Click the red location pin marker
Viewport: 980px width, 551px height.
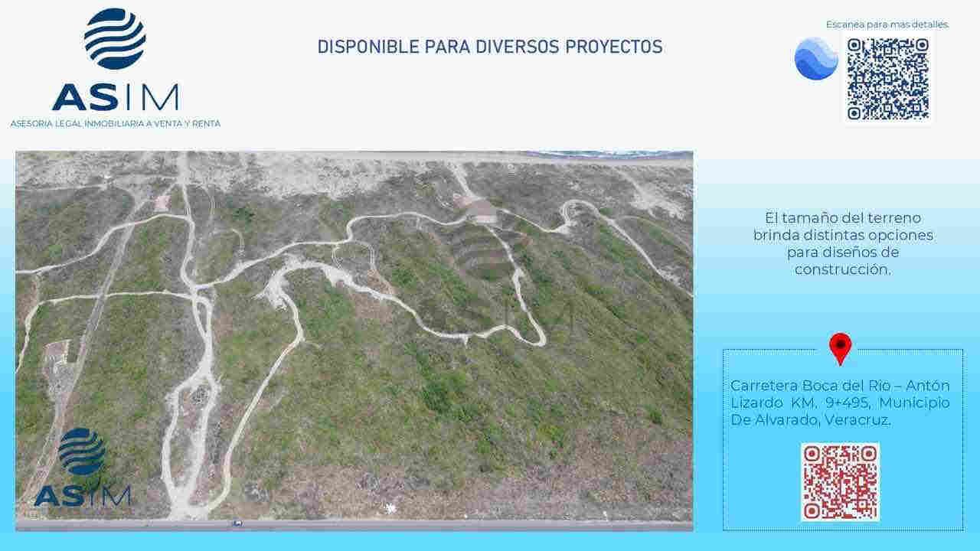(x=841, y=349)
